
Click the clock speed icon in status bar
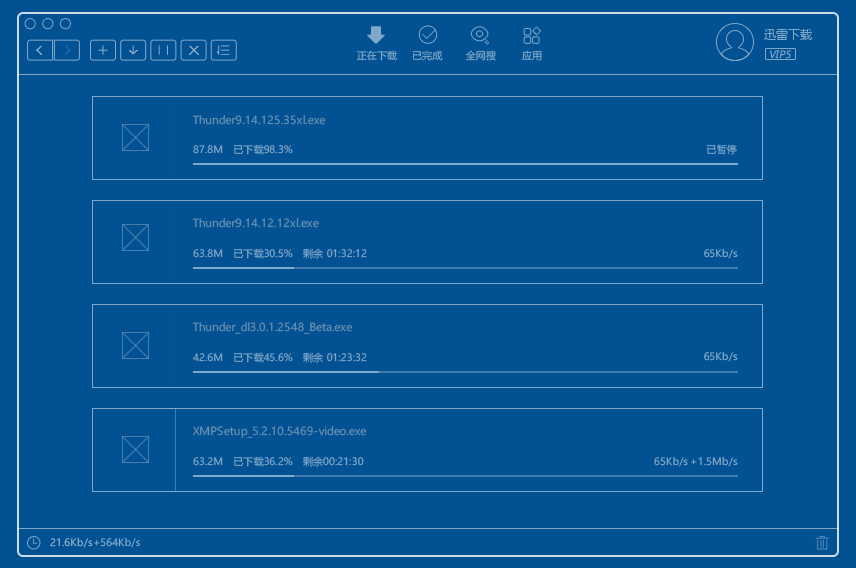click(x=34, y=542)
